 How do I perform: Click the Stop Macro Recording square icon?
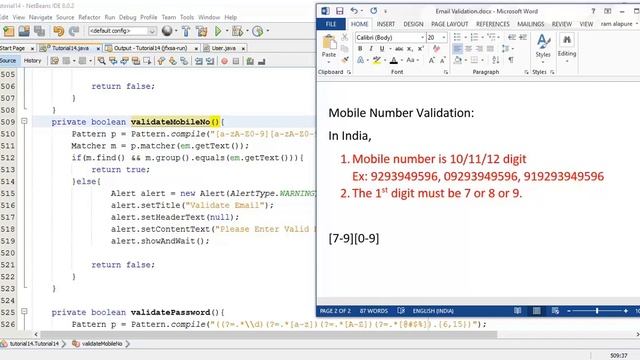tap(236, 61)
